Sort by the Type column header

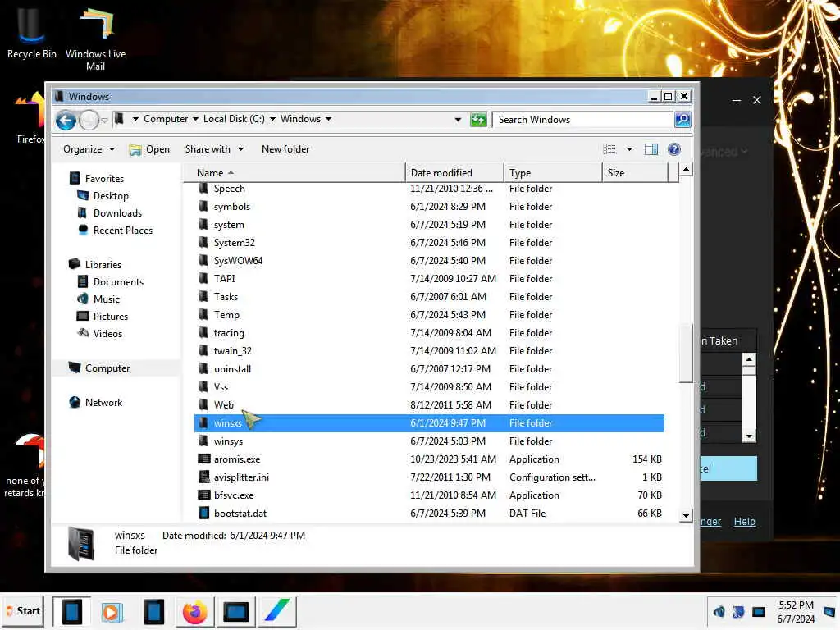point(553,173)
